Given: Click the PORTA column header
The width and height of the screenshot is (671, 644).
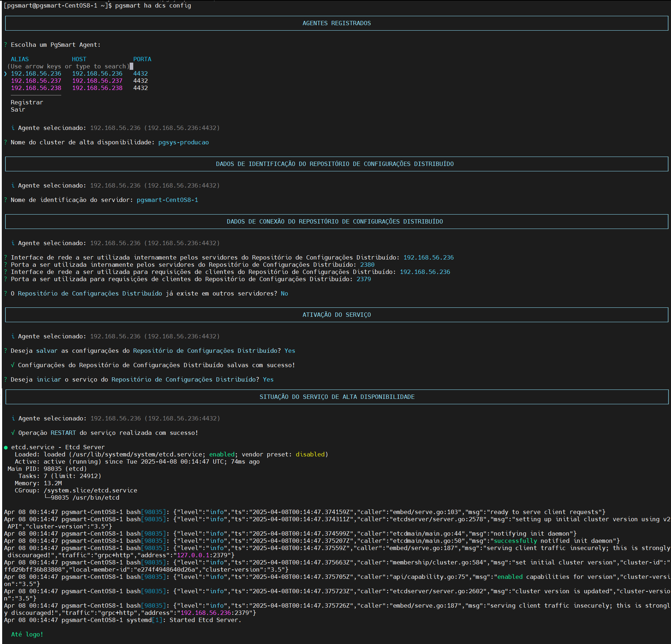Looking at the screenshot, I should coord(142,59).
